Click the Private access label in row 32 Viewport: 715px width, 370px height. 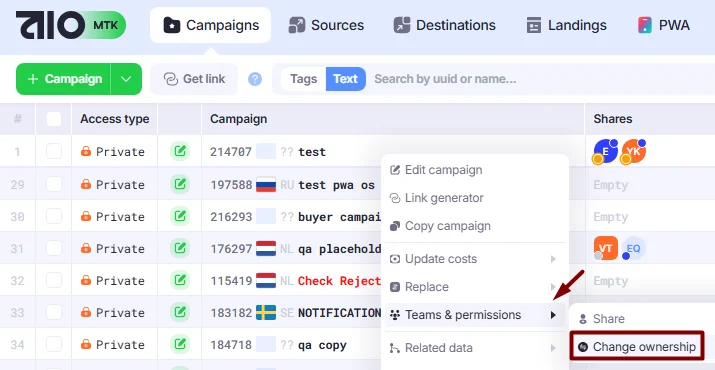tap(120, 281)
